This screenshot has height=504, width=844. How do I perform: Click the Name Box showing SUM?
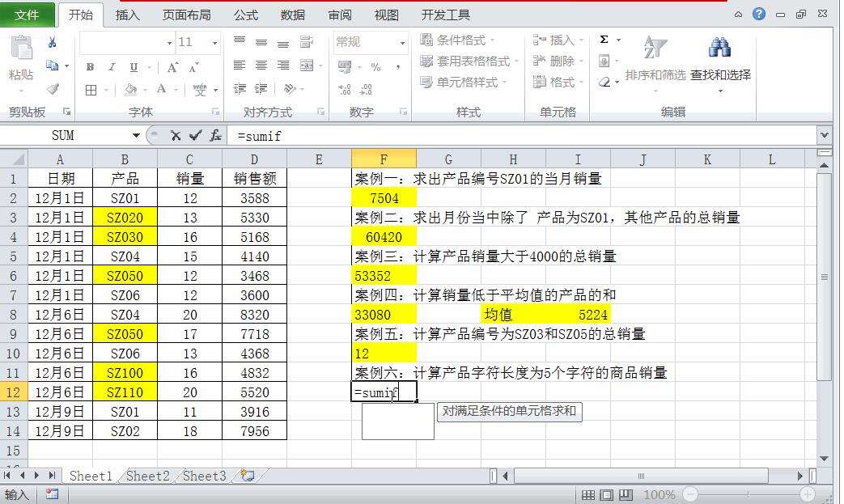click(63, 136)
